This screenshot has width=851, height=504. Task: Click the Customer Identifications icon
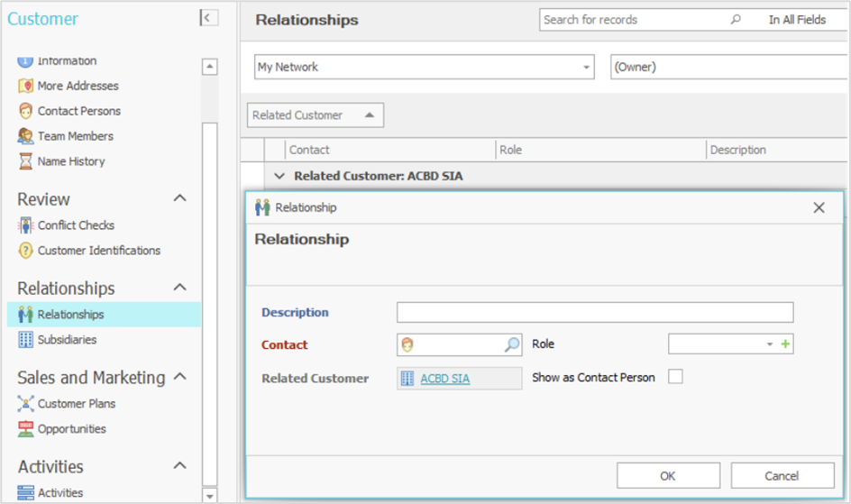point(25,251)
